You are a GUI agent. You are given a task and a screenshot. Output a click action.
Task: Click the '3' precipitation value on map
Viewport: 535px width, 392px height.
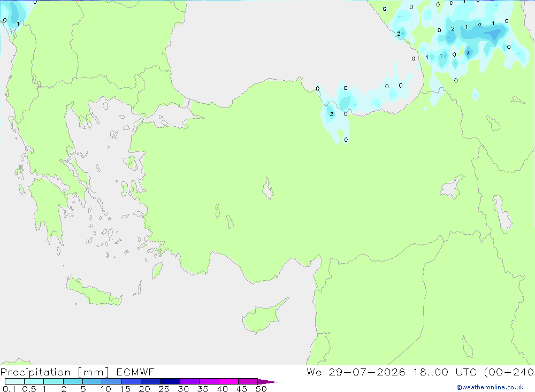coord(332,114)
